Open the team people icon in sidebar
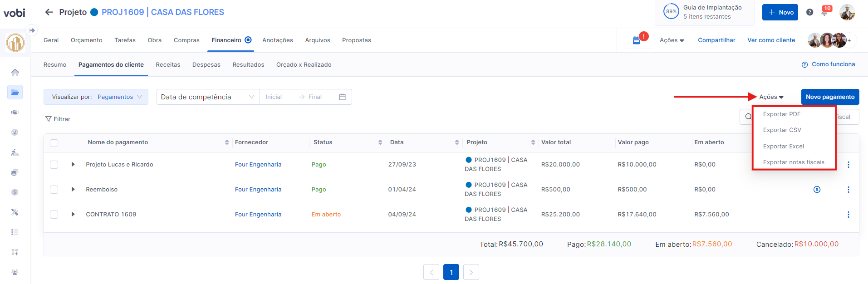This screenshot has width=868, height=284. pos(15,272)
